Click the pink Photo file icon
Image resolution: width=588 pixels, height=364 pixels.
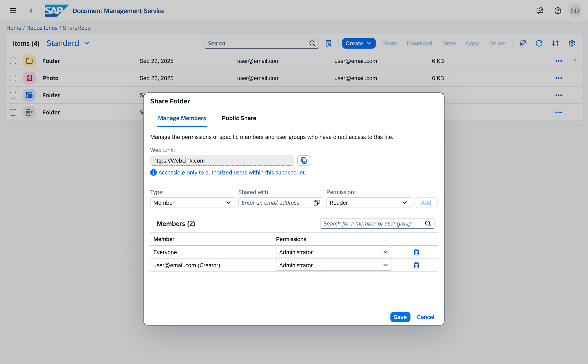[29, 78]
